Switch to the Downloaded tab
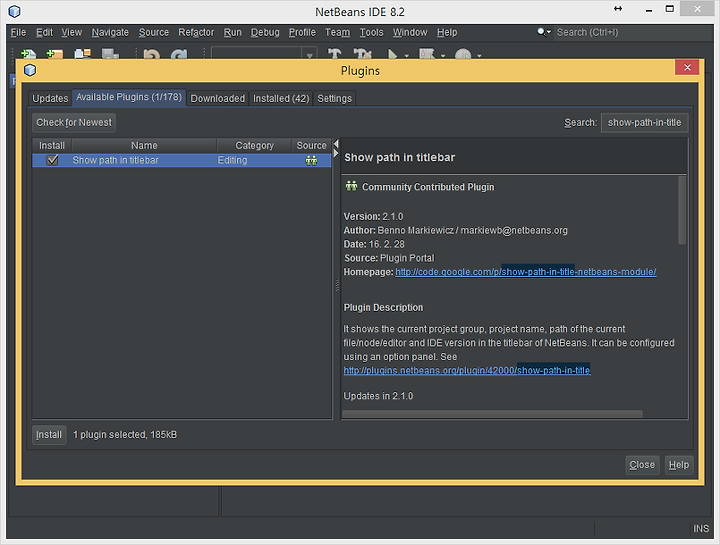720x545 pixels. 218,98
